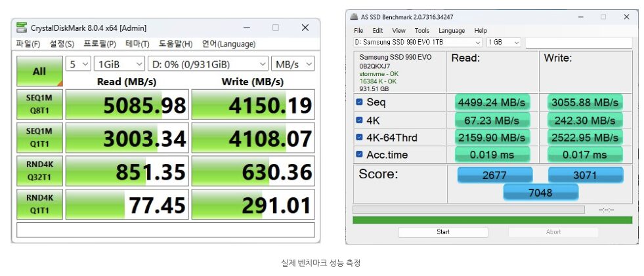644x276 pixels.
Task: Open the Tools menu in AS SSD
Action: tap(421, 31)
